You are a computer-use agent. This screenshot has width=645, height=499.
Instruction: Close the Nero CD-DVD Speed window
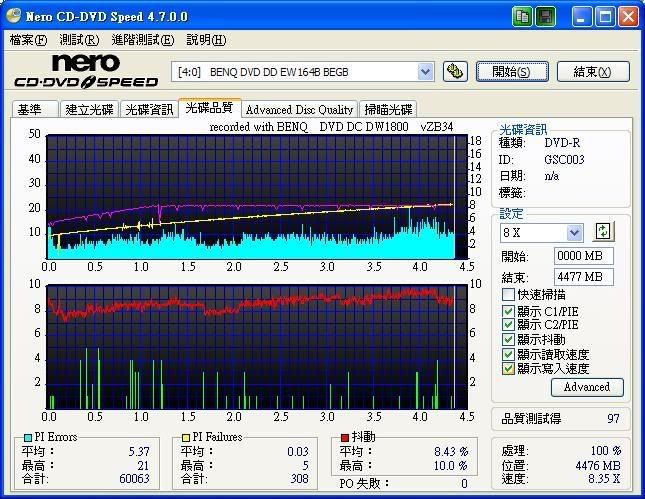pyautogui.click(x=628, y=17)
